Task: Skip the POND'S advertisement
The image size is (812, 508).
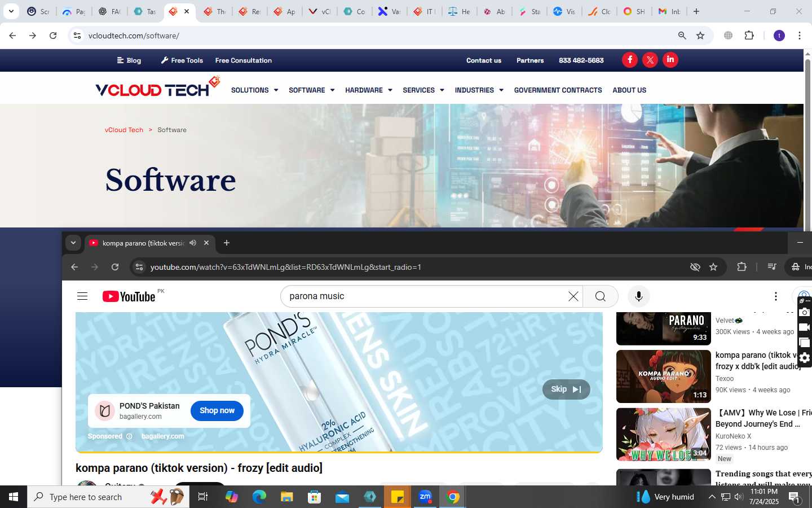Action: pos(566,389)
